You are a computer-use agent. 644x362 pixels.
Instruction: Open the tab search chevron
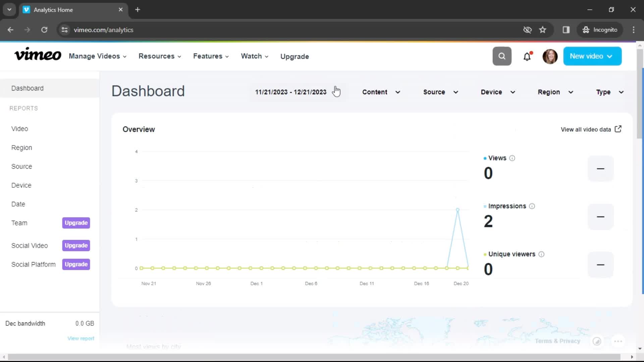tap(9, 10)
